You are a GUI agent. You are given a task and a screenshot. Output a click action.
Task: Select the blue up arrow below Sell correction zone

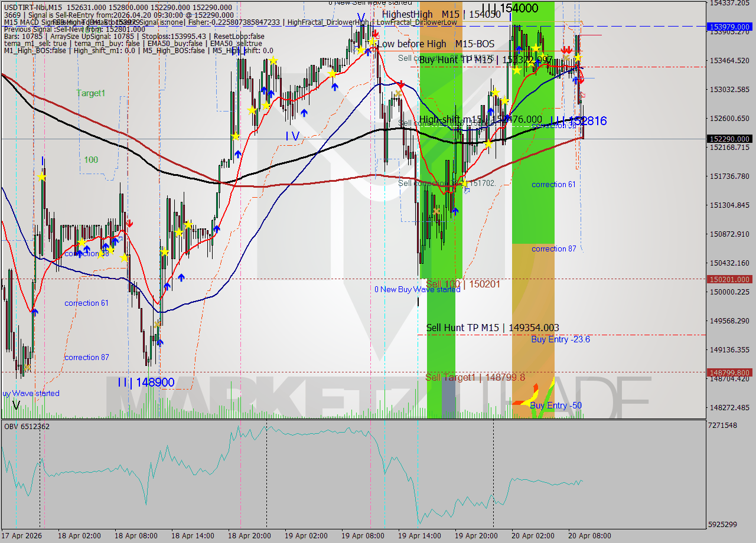(x=454, y=211)
